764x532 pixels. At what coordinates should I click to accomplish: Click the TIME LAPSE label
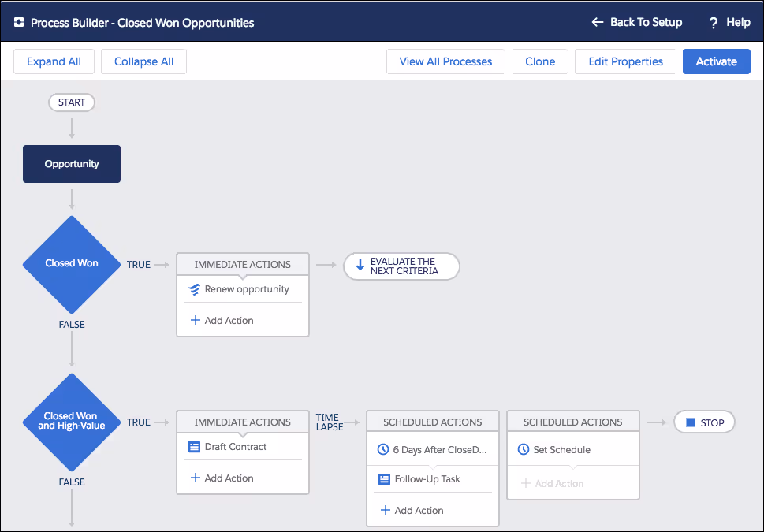(x=330, y=422)
